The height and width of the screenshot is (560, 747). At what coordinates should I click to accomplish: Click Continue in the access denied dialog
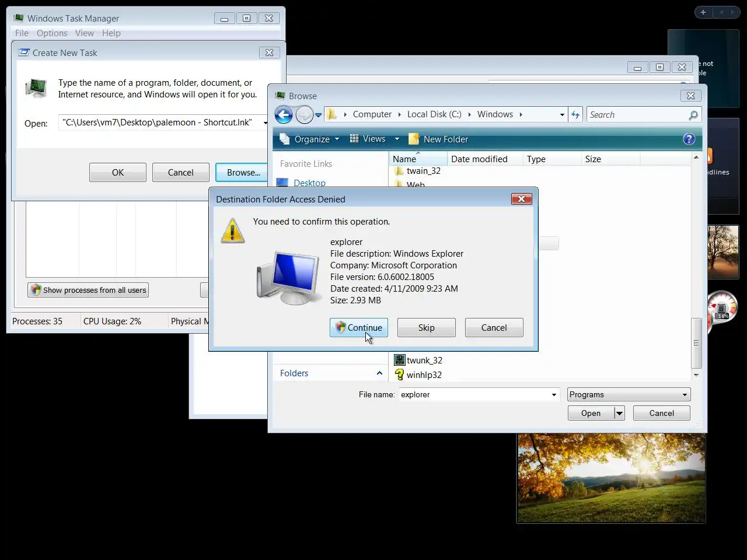click(358, 328)
